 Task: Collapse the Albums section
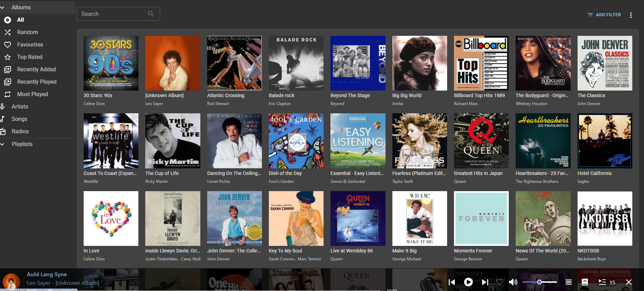pos(3,7)
